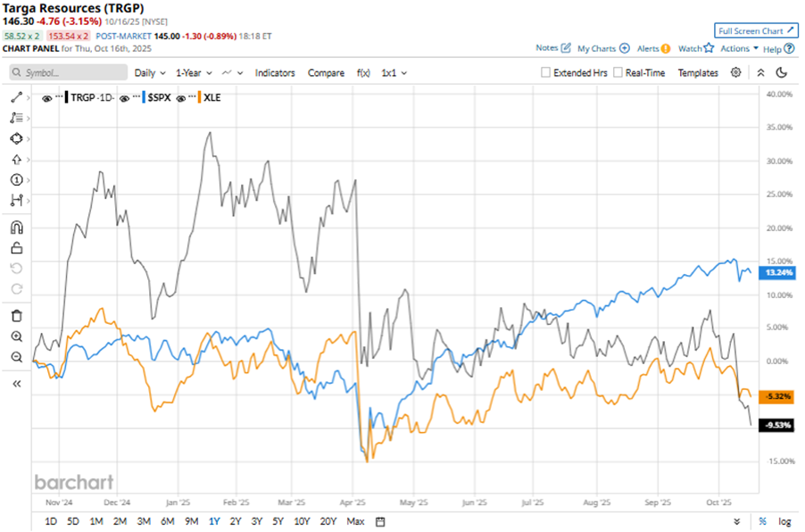Click the double-chevron down icon at bottom

[x=736, y=521]
